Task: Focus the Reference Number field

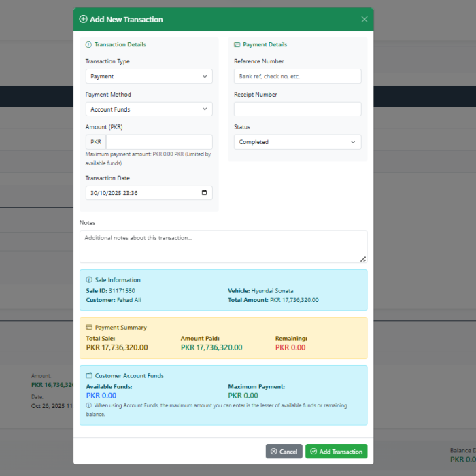Action: (x=297, y=77)
